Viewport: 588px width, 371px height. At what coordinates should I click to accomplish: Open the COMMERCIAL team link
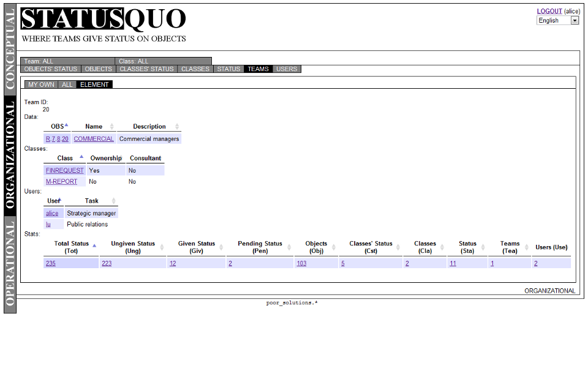click(93, 138)
